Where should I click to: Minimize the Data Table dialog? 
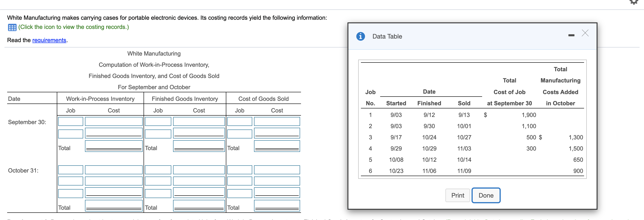(x=571, y=35)
